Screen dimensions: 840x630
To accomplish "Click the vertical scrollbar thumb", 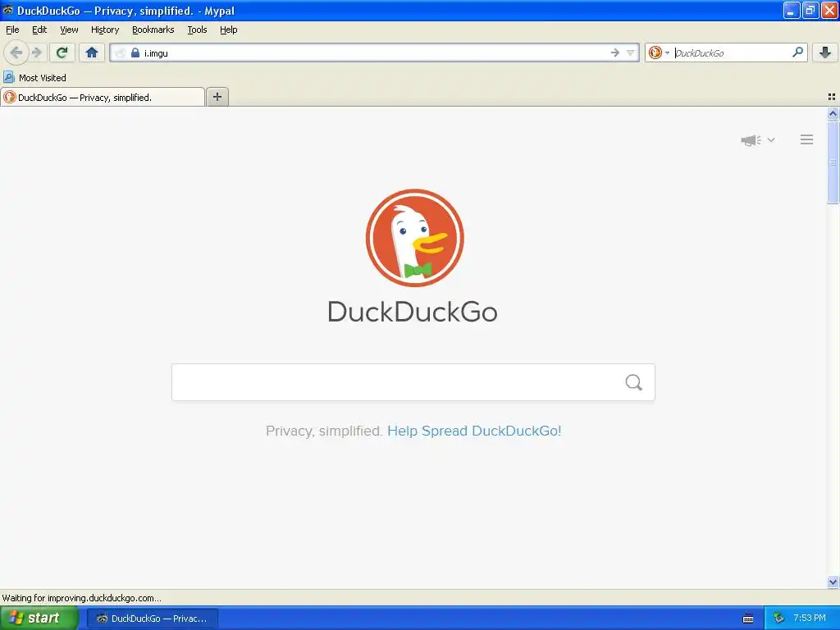I will click(x=833, y=162).
